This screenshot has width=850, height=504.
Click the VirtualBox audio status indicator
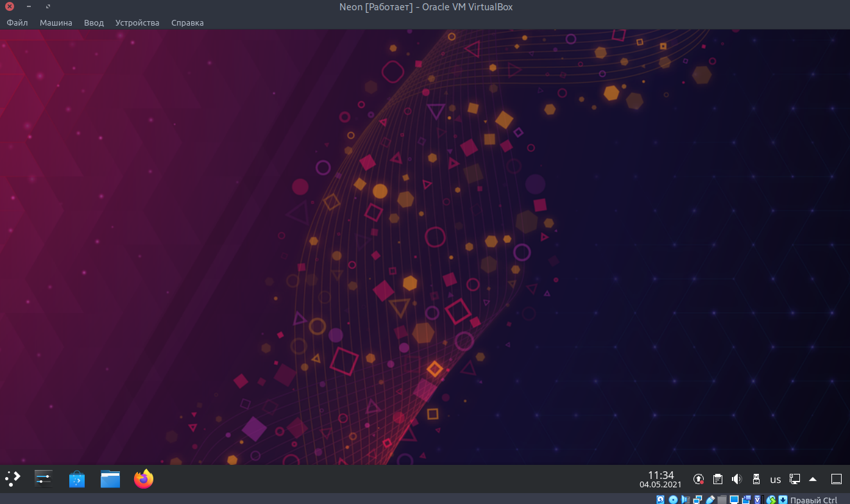pos(685,500)
